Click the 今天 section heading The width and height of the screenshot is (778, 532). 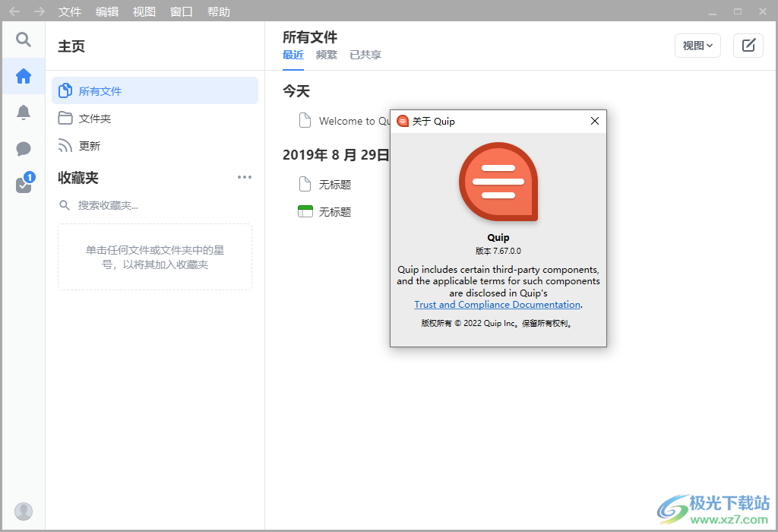(296, 90)
